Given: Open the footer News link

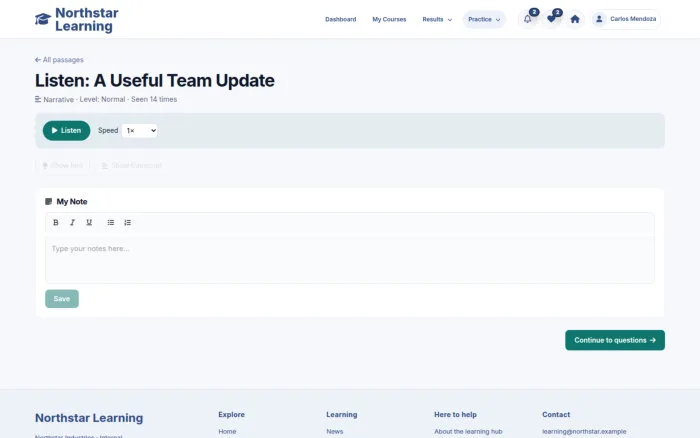Looking at the screenshot, I should (335, 431).
